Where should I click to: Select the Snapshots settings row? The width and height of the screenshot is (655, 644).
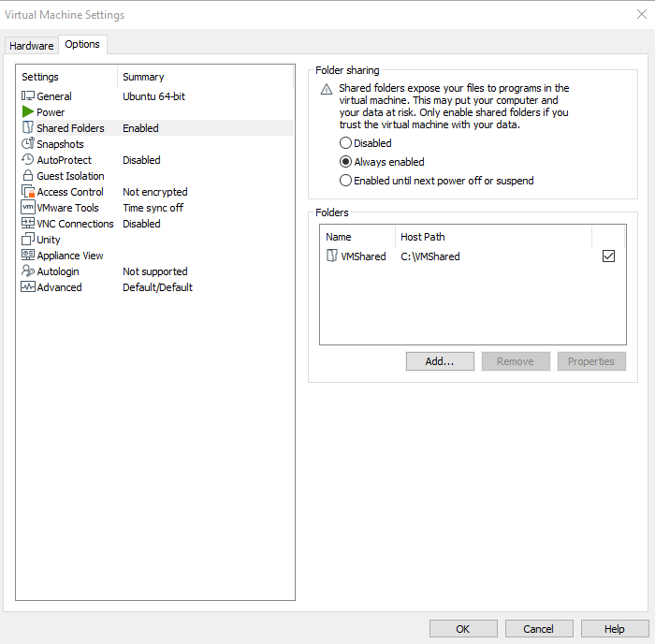(156, 144)
